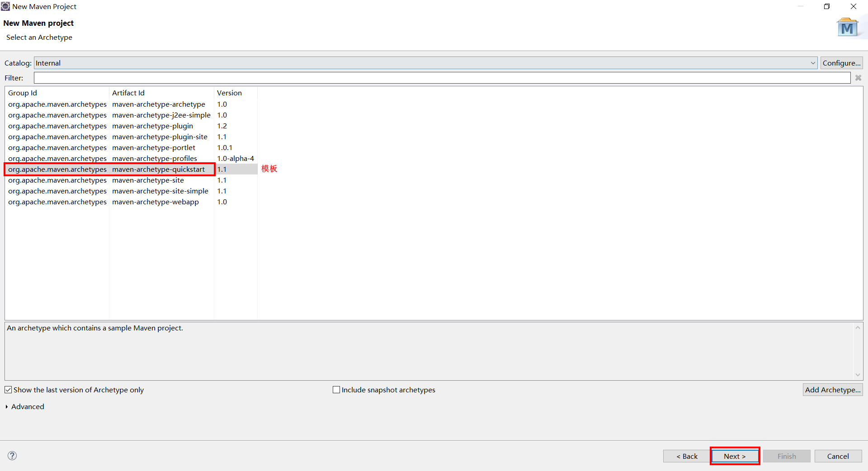Cancel the new Maven project wizard
This screenshot has width=868, height=471.
click(x=838, y=456)
